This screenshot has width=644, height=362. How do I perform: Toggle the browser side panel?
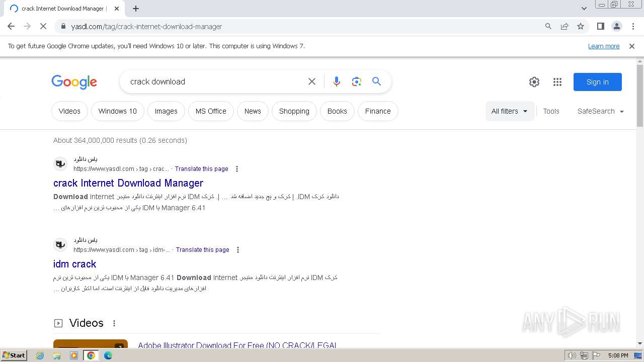pyautogui.click(x=601, y=26)
